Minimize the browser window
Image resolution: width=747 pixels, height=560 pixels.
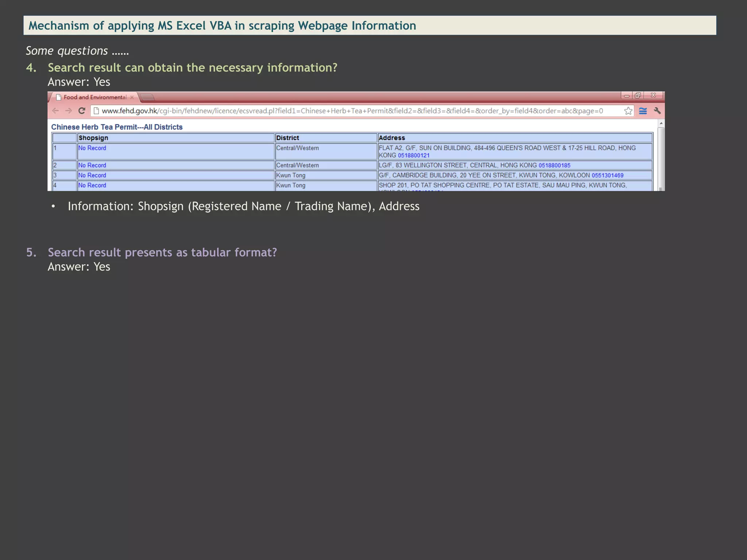pyautogui.click(x=627, y=96)
